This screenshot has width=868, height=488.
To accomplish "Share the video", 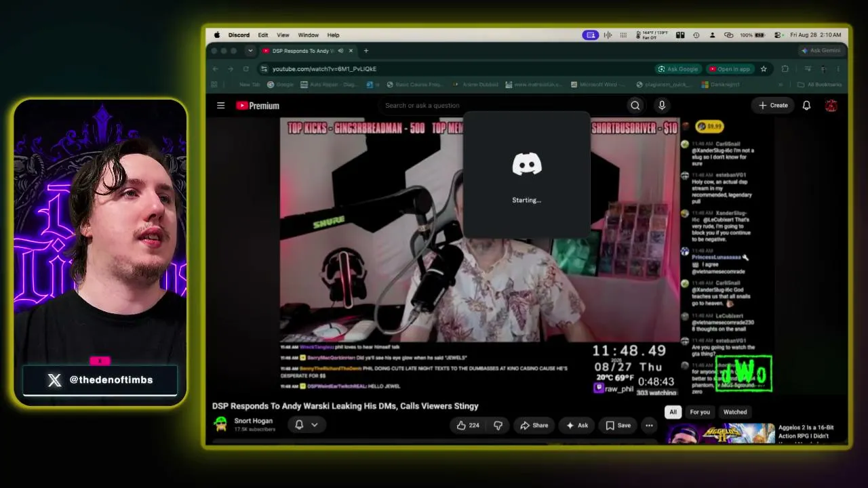I will (534, 425).
